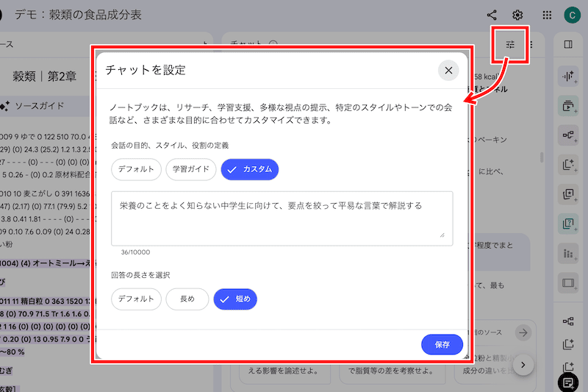
Task: Click the bar chart infographic icon
Action: [x=567, y=253]
